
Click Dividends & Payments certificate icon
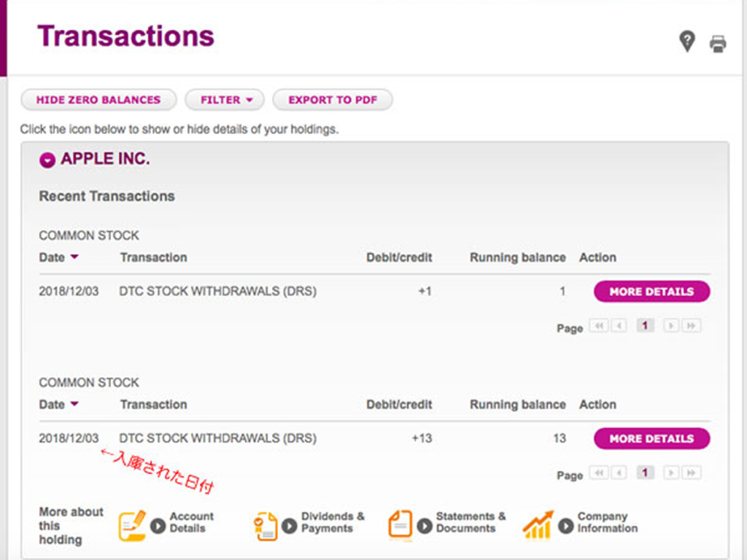(266, 526)
